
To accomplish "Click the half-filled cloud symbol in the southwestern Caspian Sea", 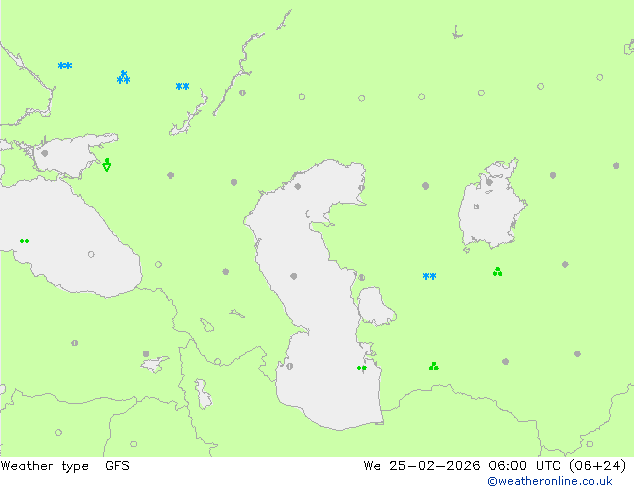I will coord(290,366).
